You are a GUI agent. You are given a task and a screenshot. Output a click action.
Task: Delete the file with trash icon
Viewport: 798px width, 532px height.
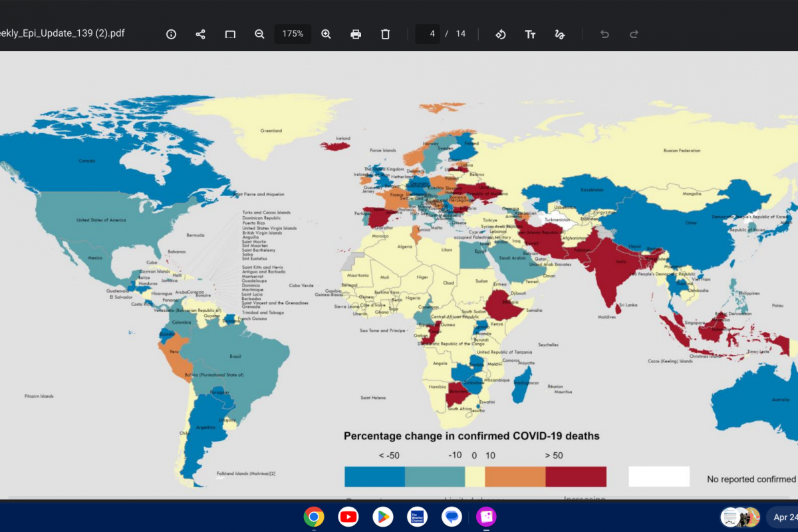(x=385, y=34)
